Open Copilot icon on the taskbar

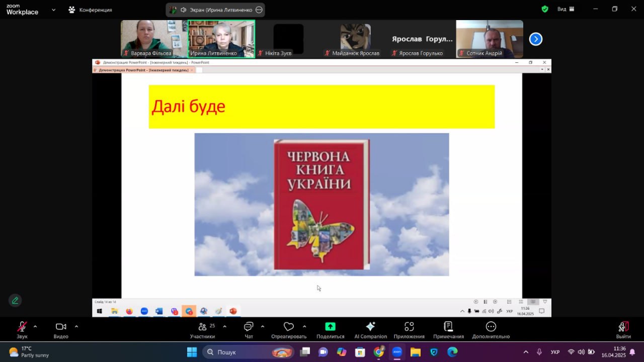pos(342,352)
